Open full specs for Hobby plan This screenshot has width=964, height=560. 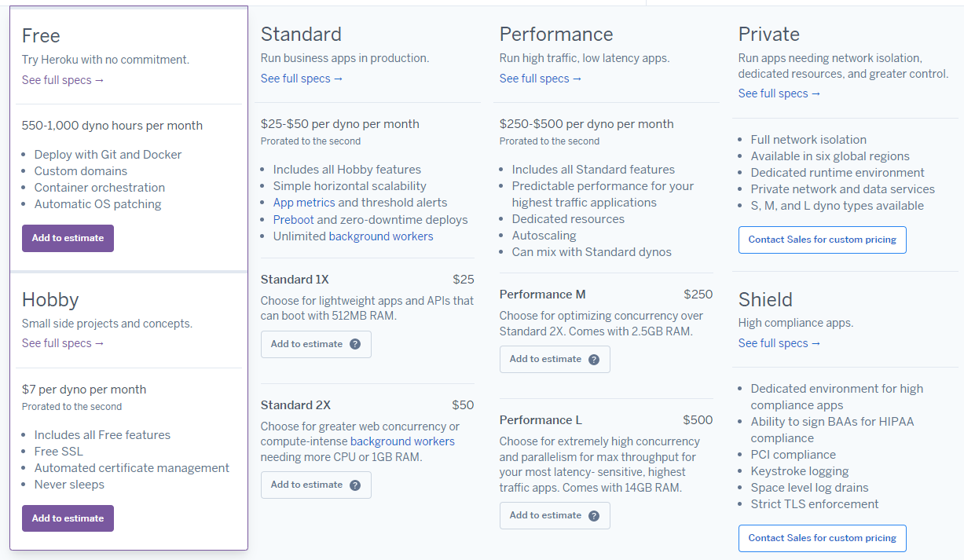(x=63, y=343)
